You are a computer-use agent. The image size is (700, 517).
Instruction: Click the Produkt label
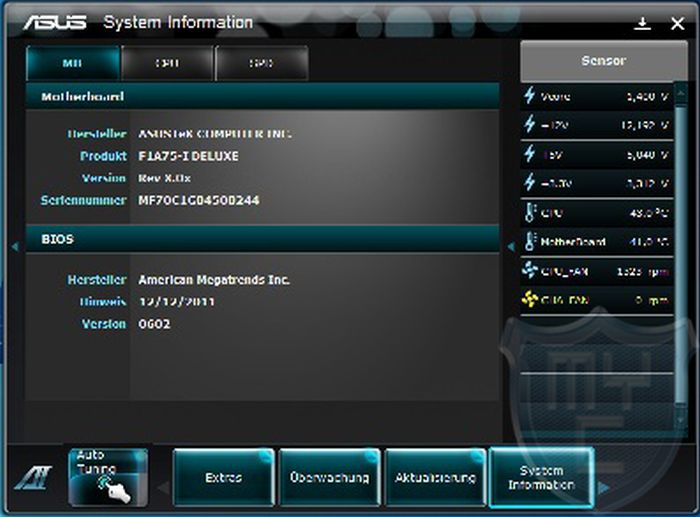103,156
